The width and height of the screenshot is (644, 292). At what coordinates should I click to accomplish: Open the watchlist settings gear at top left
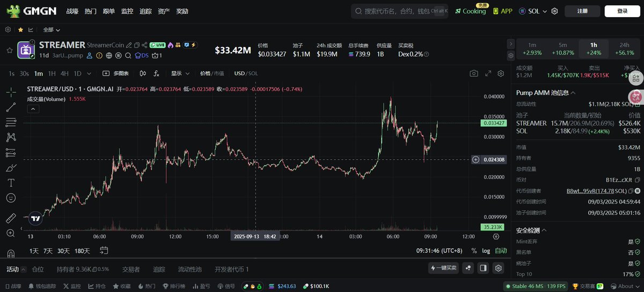coord(8,29)
